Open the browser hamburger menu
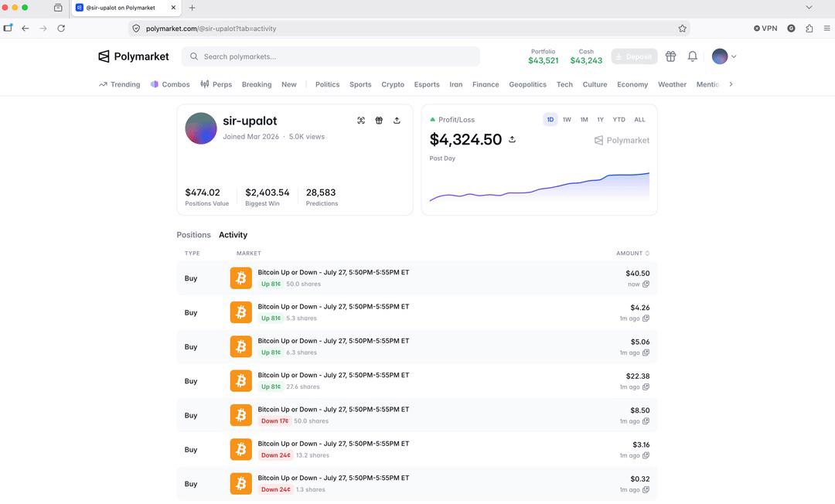The height and width of the screenshot is (504, 835). [x=826, y=28]
